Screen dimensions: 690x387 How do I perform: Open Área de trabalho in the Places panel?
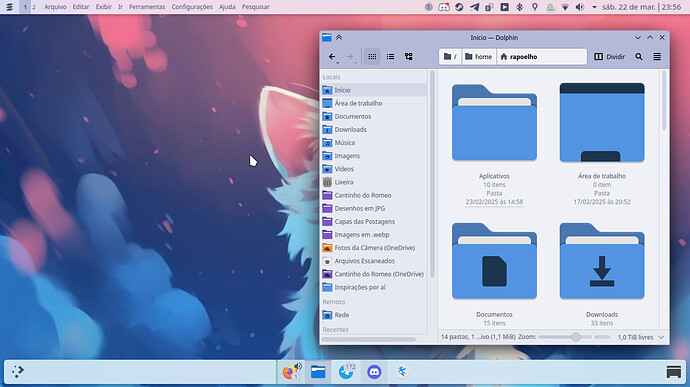click(x=374, y=103)
